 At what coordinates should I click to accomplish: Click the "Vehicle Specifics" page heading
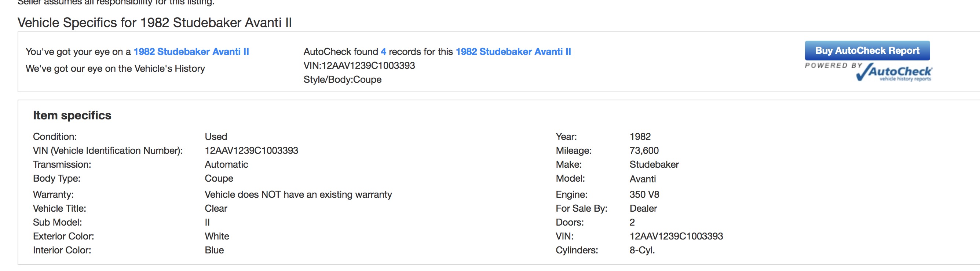point(154,23)
